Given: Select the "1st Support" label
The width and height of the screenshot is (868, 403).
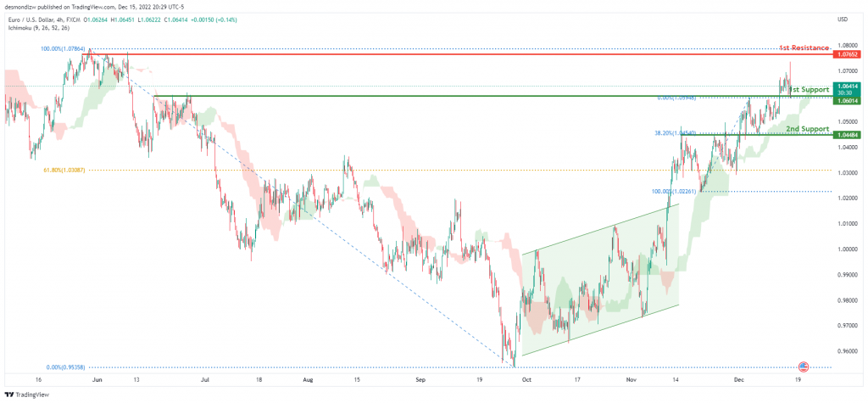Looking at the screenshot, I should tap(810, 89).
